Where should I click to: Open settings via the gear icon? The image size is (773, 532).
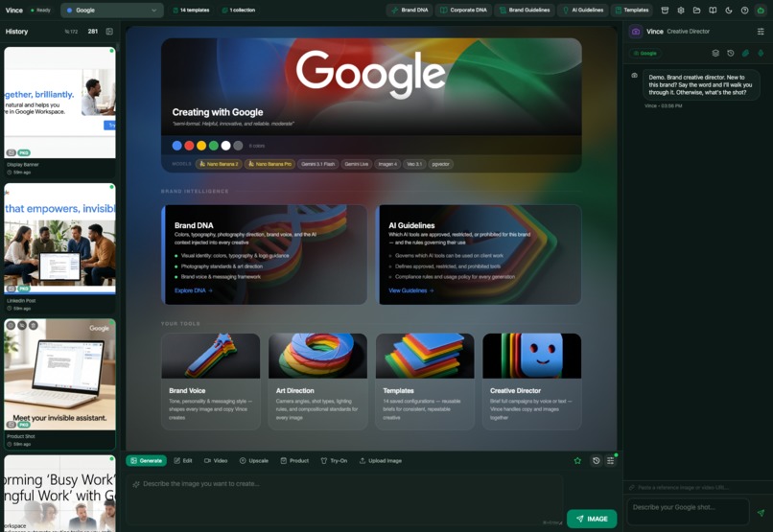[681, 10]
